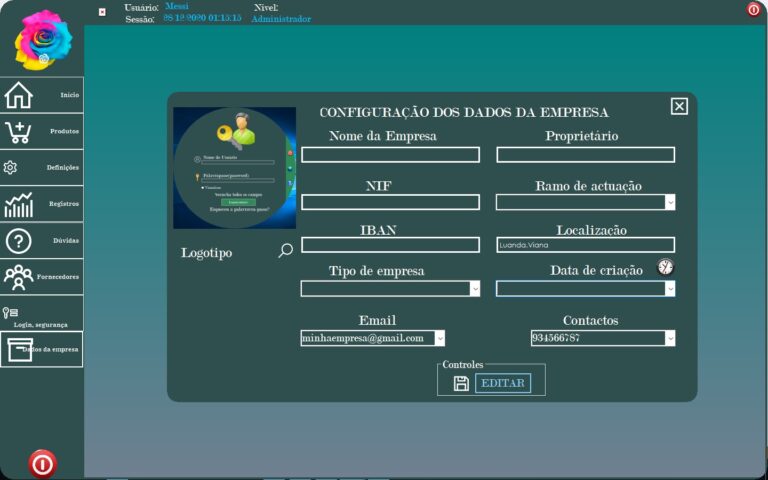Close the company configuration dialog
This screenshot has height=480, width=768.
(x=679, y=106)
